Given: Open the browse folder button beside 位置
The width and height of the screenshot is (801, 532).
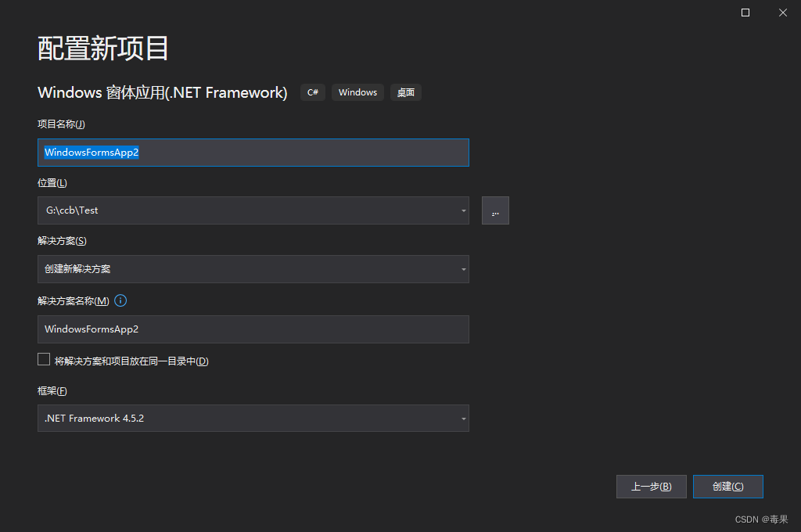Looking at the screenshot, I should click(x=495, y=210).
